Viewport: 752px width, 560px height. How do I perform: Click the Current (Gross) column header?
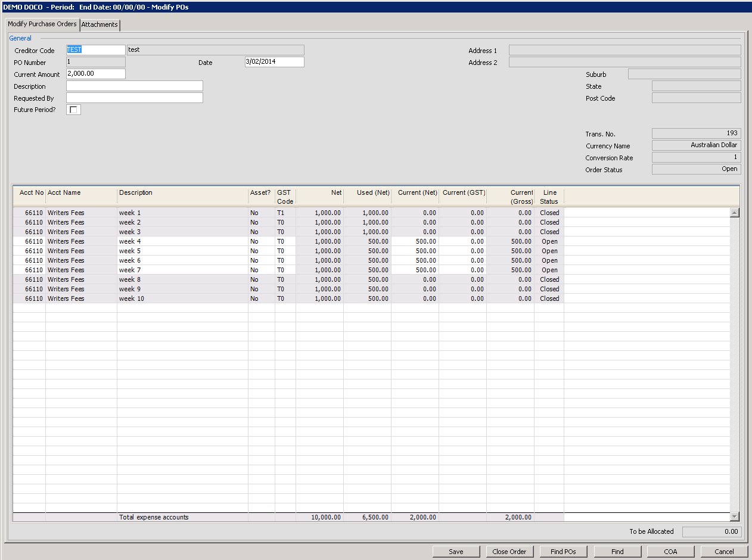click(511, 197)
